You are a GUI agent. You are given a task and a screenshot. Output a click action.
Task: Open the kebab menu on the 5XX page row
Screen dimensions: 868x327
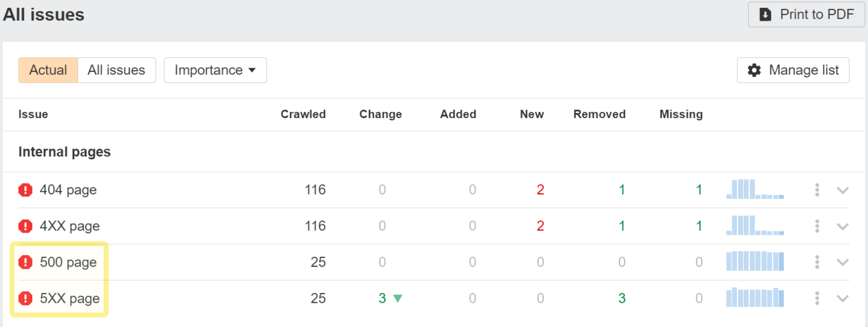(817, 298)
